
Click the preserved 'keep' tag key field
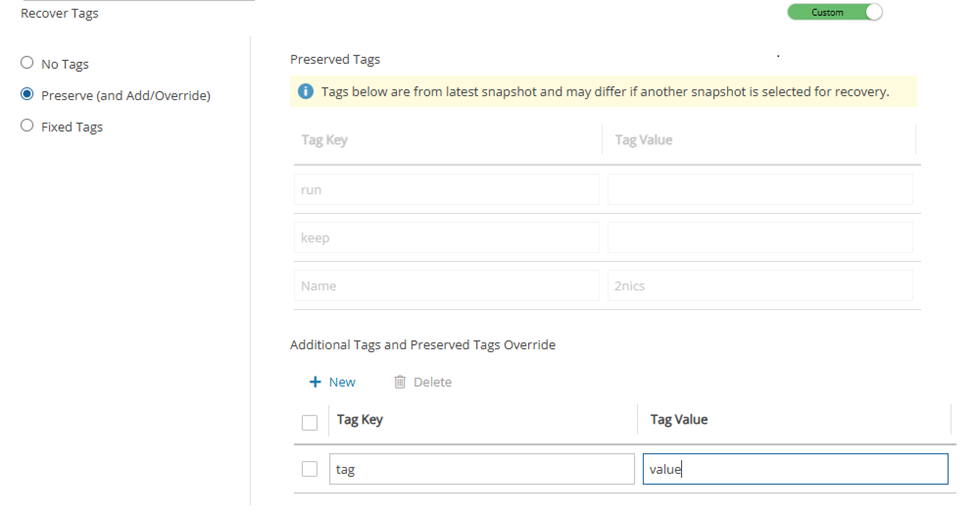pyautogui.click(x=446, y=238)
